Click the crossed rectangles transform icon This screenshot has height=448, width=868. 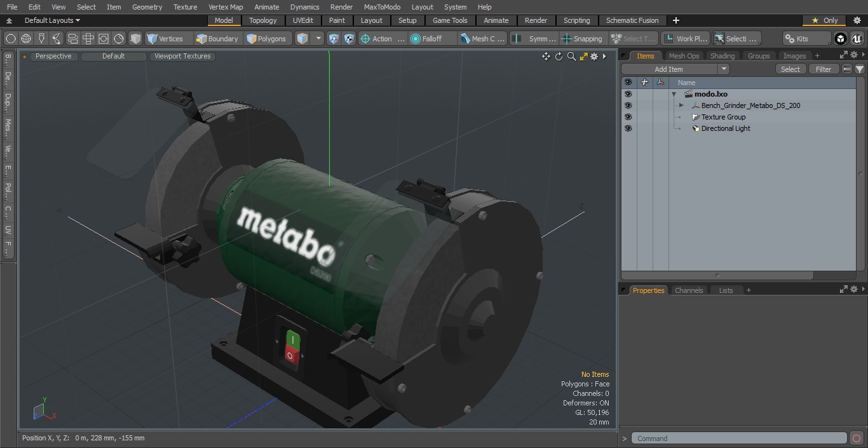pyautogui.click(x=88, y=39)
